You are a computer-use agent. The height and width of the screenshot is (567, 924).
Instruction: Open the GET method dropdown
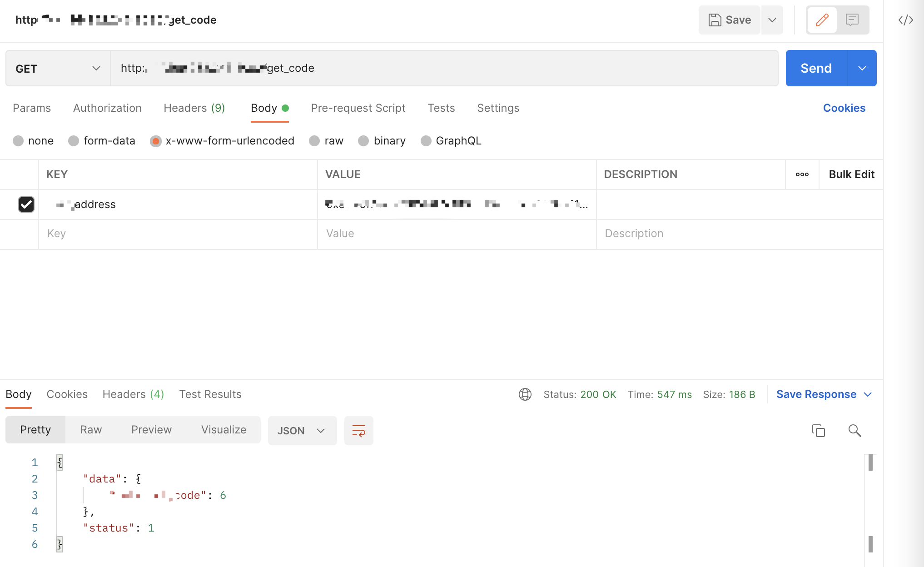pos(58,69)
